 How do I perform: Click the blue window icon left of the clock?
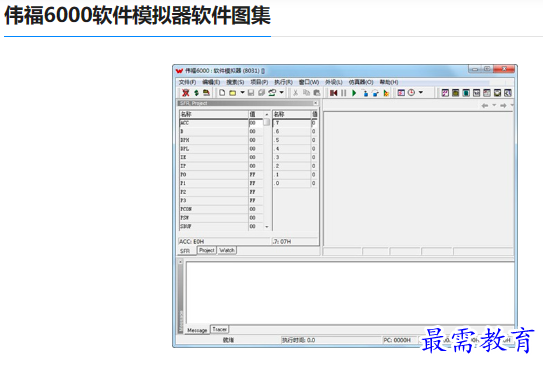pyautogui.click(x=401, y=93)
